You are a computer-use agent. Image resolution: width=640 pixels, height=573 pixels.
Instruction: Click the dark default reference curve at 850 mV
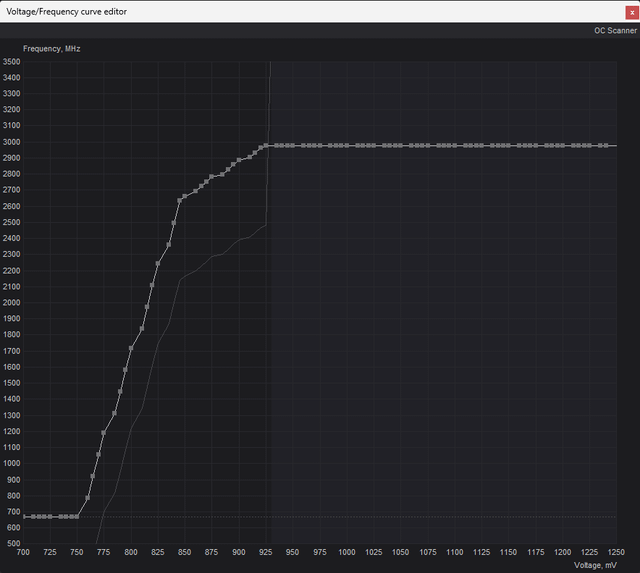tap(185, 275)
